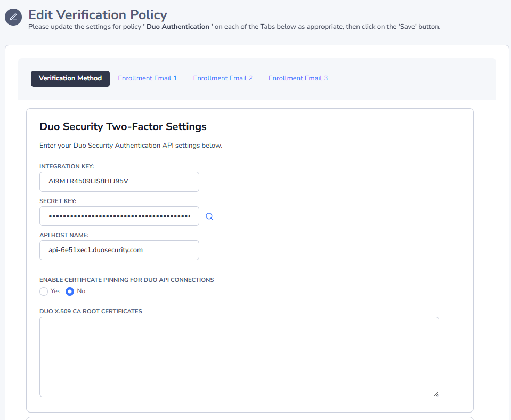This screenshot has height=420, width=511.
Task: Click the textarea resize handle corner
Action: click(x=436, y=394)
